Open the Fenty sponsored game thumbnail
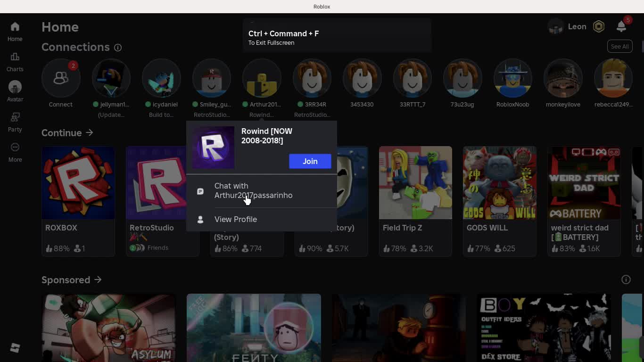Viewport: 644px width, 362px height. tap(254, 328)
